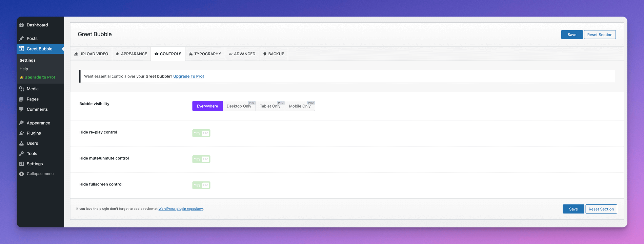The width and height of the screenshot is (644, 244).
Task: Toggle the Hide fullscreen control switch
Action: (x=201, y=185)
